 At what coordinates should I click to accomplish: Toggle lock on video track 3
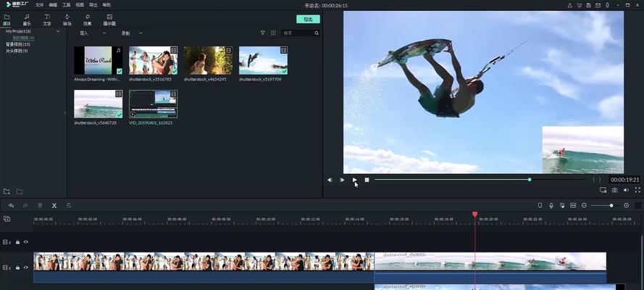17,242
